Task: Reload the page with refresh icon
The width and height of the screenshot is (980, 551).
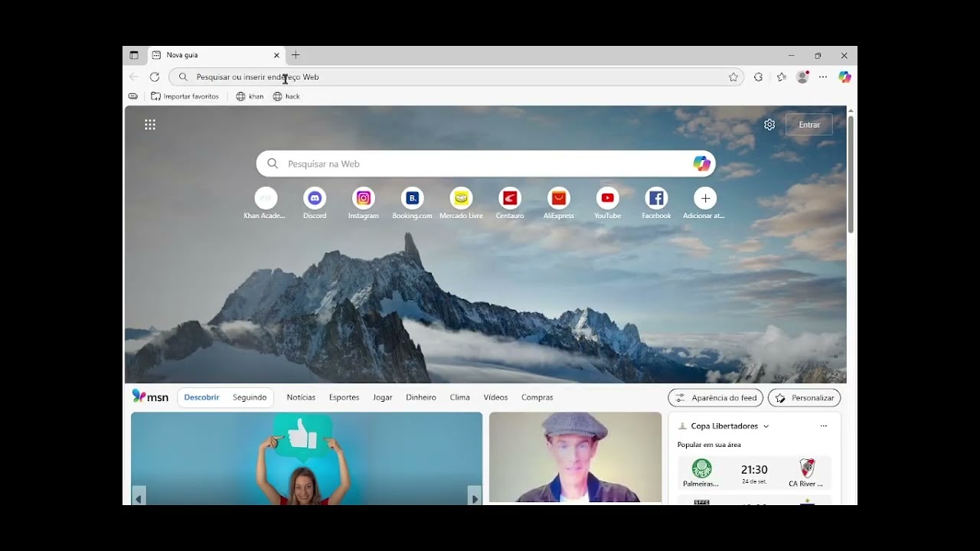Action: click(155, 77)
